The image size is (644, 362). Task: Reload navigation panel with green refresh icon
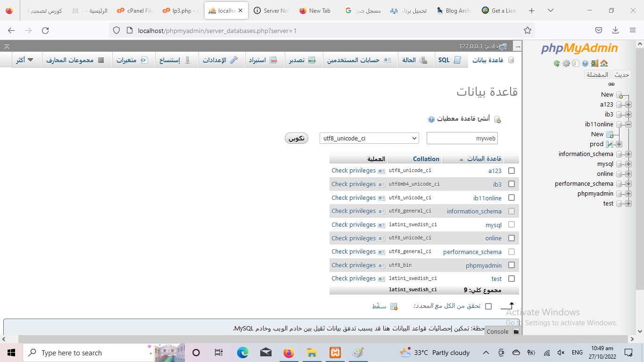tap(557, 63)
